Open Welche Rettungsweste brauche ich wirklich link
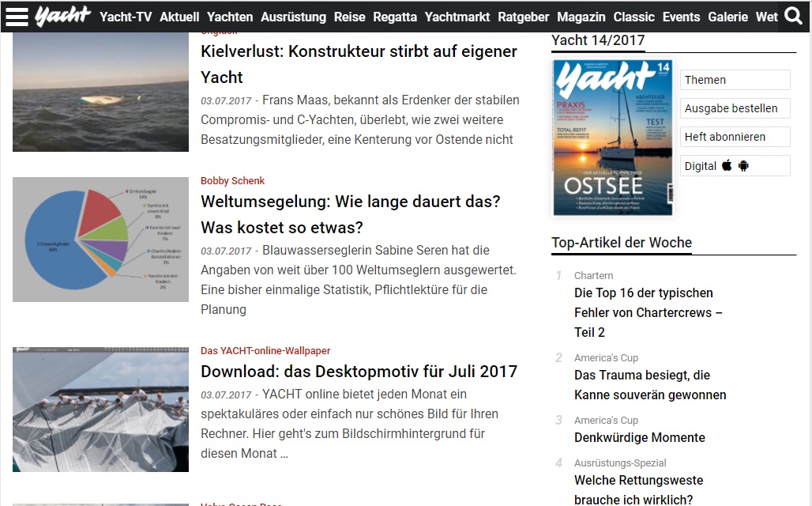 pos(638,490)
